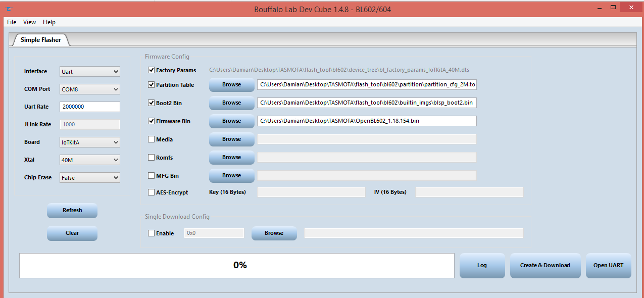644x298 pixels.
Task: Enable the Romfs checkbox
Action: (151, 158)
